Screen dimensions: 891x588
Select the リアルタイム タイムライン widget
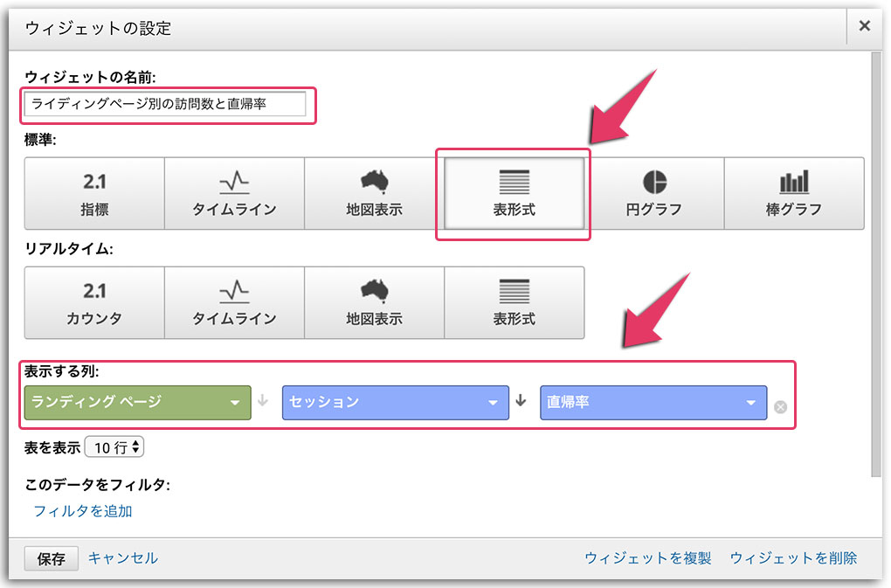point(233,302)
